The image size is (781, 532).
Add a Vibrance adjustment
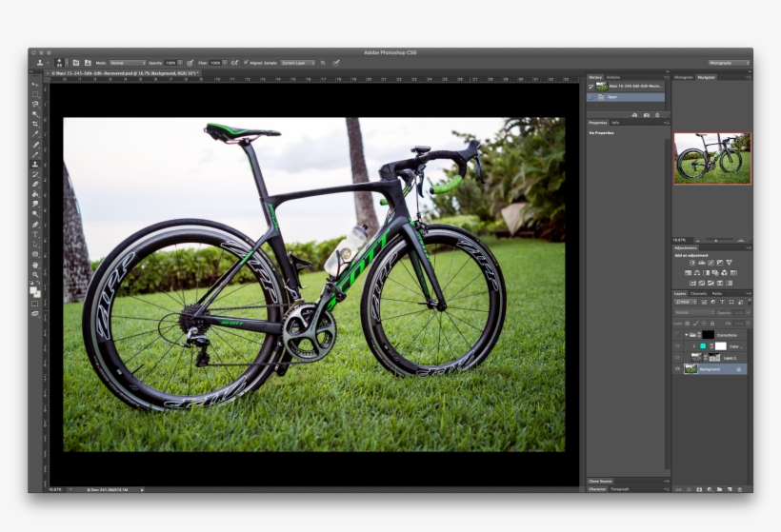tap(730, 263)
